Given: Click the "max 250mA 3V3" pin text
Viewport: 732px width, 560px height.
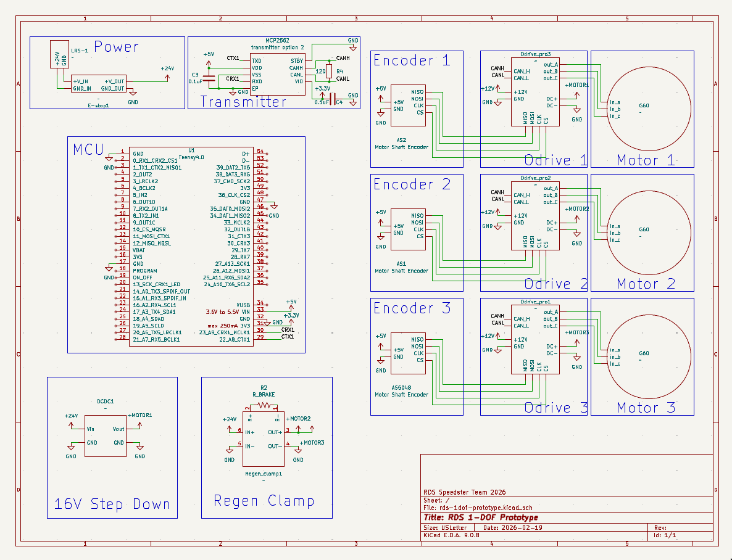Looking at the screenshot, I should pyautogui.click(x=229, y=326).
